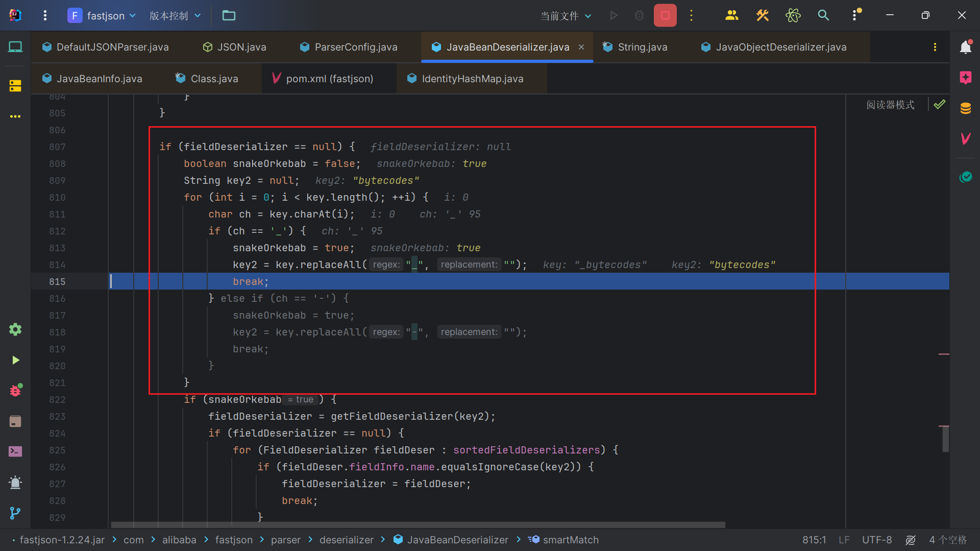Click the 815:1 line column indicator
The width and height of the screenshot is (980, 551).
(814, 540)
